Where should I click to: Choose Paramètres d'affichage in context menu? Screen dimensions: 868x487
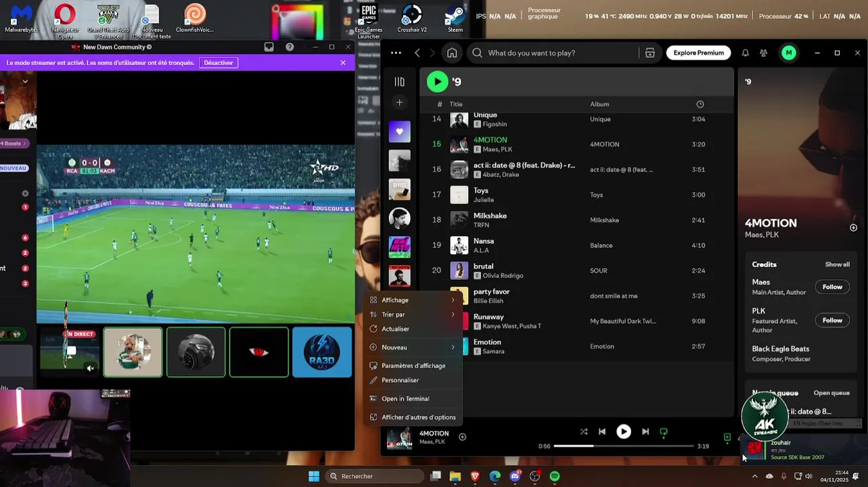click(413, 365)
